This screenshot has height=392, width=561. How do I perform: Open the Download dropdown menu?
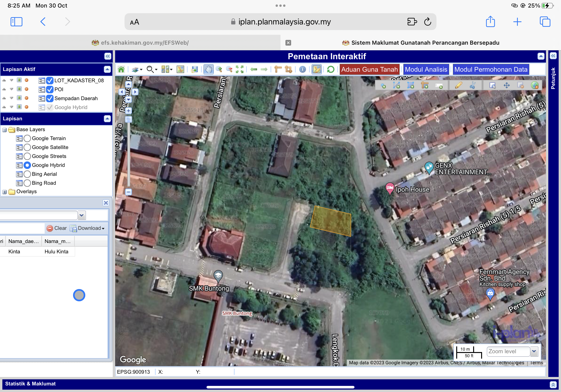click(x=88, y=228)
